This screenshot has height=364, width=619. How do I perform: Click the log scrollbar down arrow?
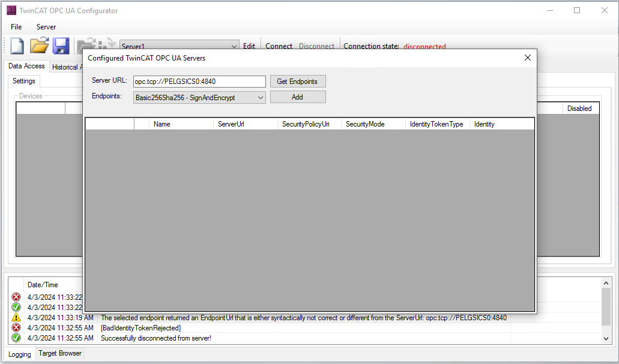click(x=606, y=339)
